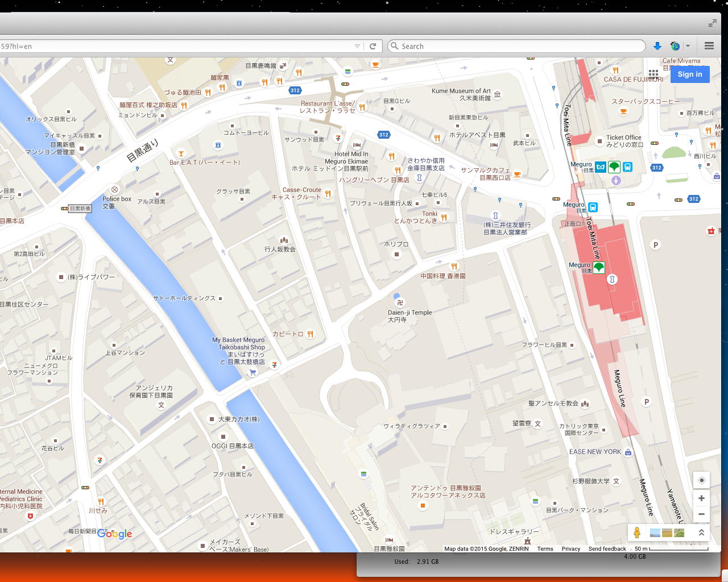728x582 pixels.
Task: Expand the imagery panel chevron
Action: tap(701, 533)
